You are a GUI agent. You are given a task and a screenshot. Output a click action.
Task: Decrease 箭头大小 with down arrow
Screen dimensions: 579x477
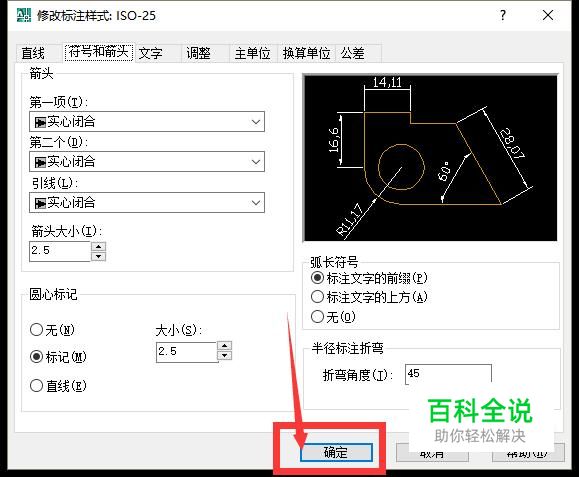[99, 256]
